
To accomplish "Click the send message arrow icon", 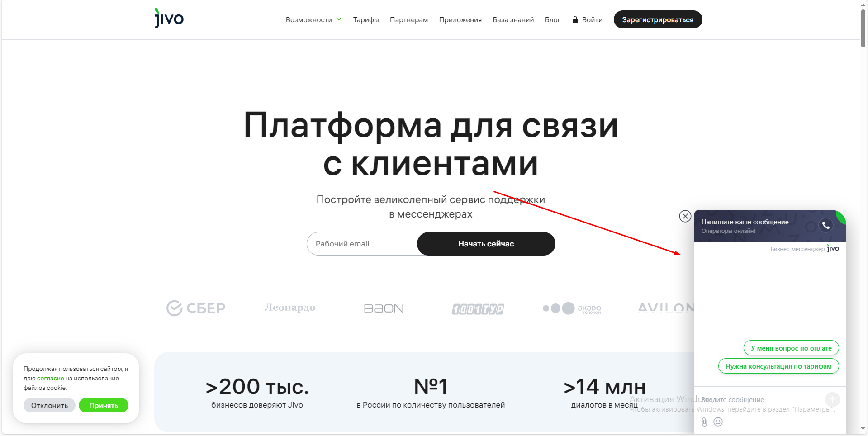I will pyautogui.click(x=832, y=399).
